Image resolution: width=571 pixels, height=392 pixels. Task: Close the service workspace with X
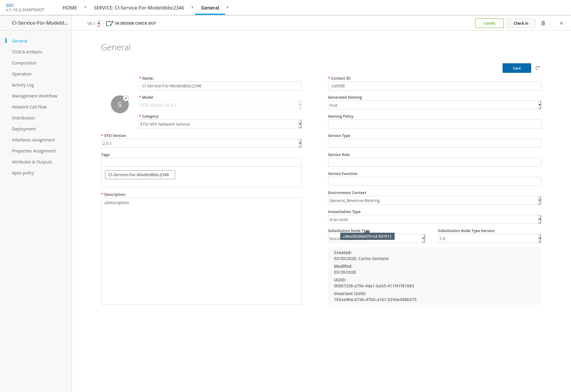point(561,23)
